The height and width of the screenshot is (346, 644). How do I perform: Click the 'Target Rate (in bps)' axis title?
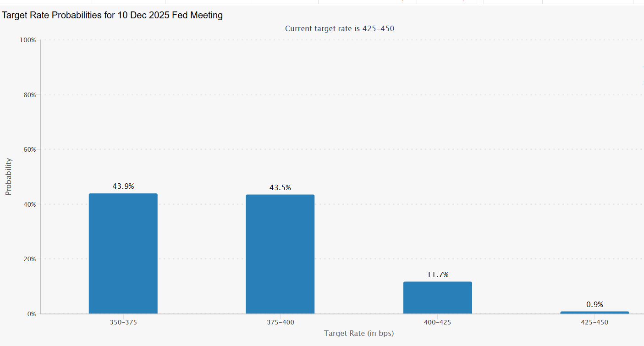pyautogui.click(x=359, y=333)
